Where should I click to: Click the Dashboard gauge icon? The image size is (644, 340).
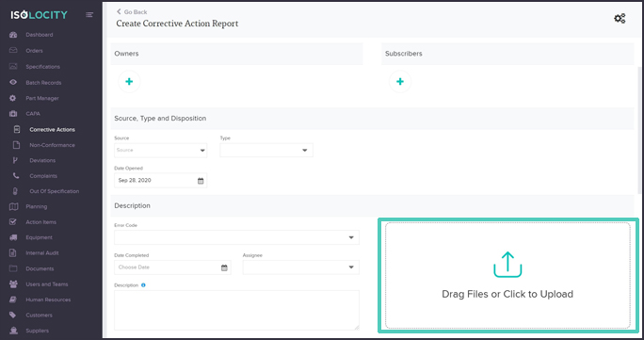tap(13, 35)
